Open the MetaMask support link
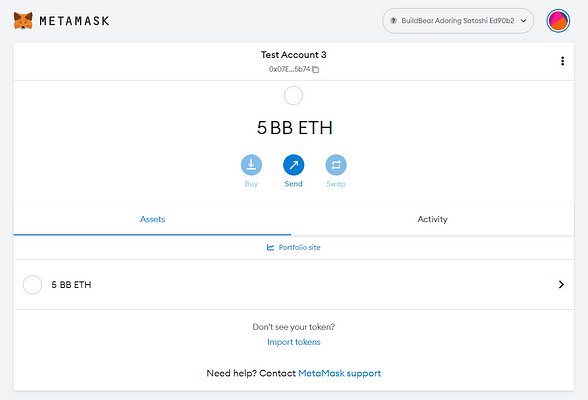 (x=339, y=373)
